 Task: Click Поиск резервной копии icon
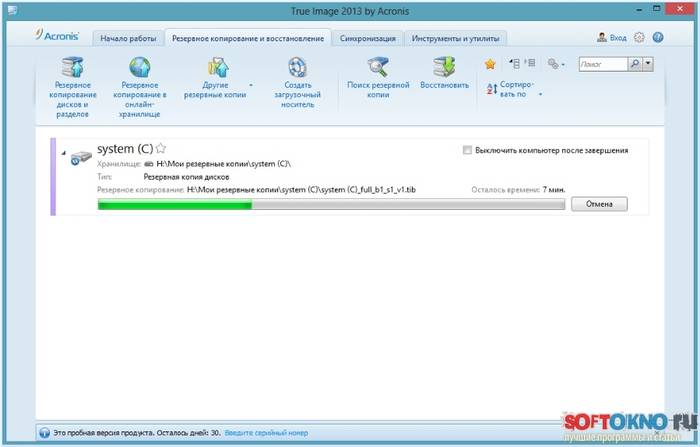point(378,67)
